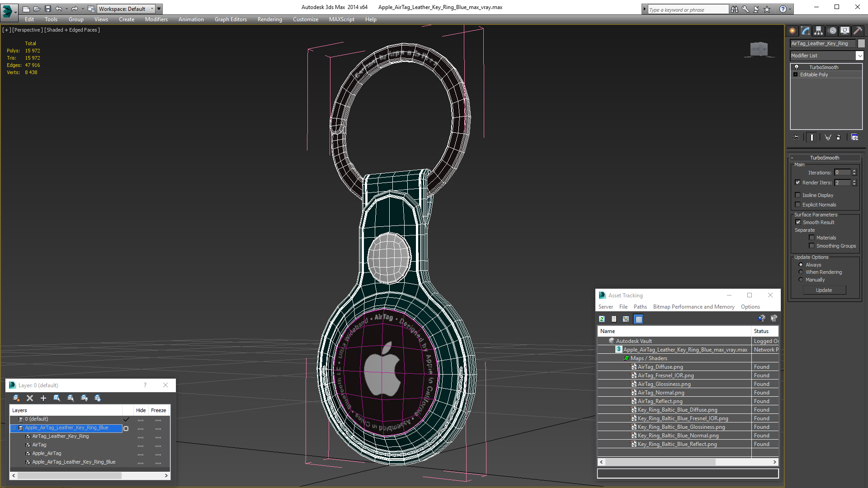The width and height of the screenshot is (868, 488).
Task: Click the object color swatch
Action: pyautogui.click(x=861, y=43)
